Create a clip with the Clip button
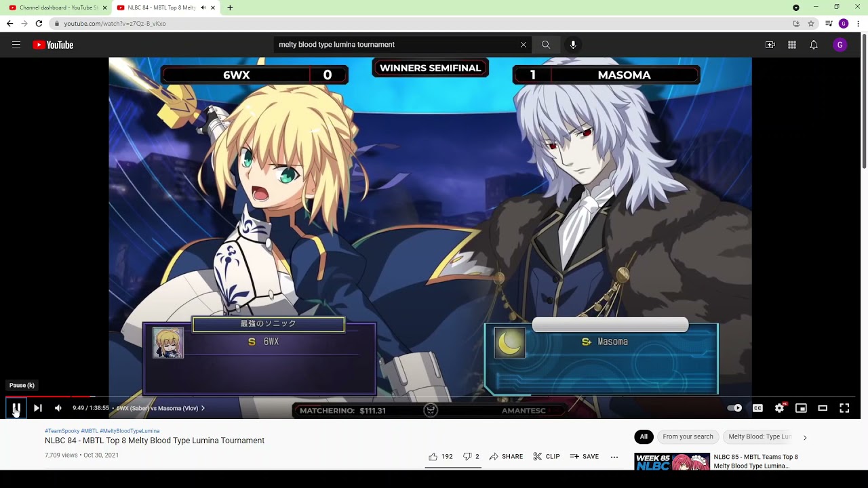 (547, 457)
